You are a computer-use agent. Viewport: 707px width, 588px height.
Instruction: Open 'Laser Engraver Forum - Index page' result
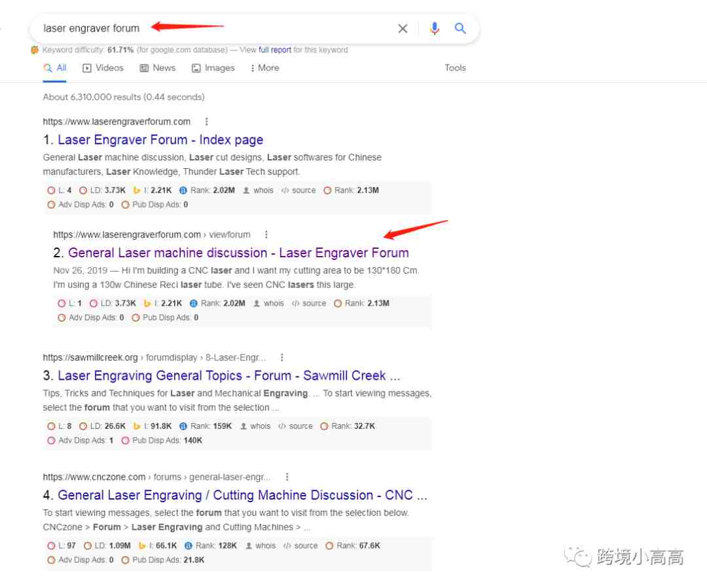tap(160, 139)
